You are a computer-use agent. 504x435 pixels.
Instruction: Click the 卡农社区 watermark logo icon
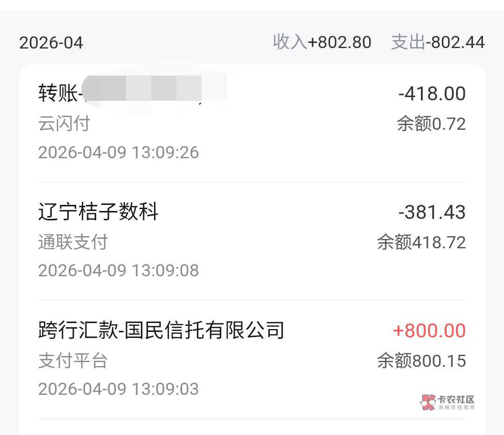tap(427, 402)
